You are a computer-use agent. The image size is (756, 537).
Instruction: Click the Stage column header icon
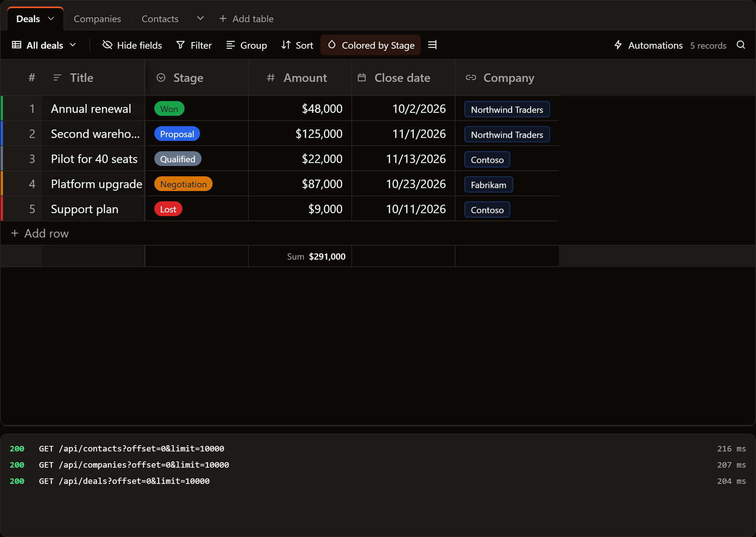click(161, 77)
